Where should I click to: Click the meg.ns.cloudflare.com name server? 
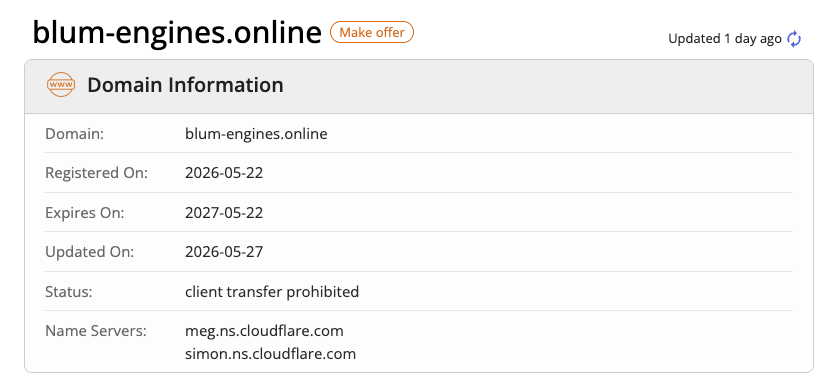click(264, 331)
